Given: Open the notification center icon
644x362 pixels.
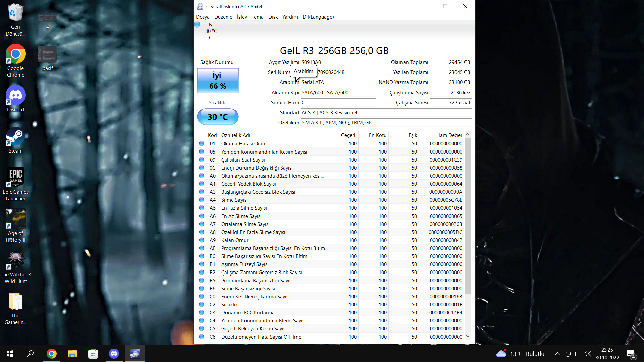Looking at the screenshot, I should (x=631, y=354).
